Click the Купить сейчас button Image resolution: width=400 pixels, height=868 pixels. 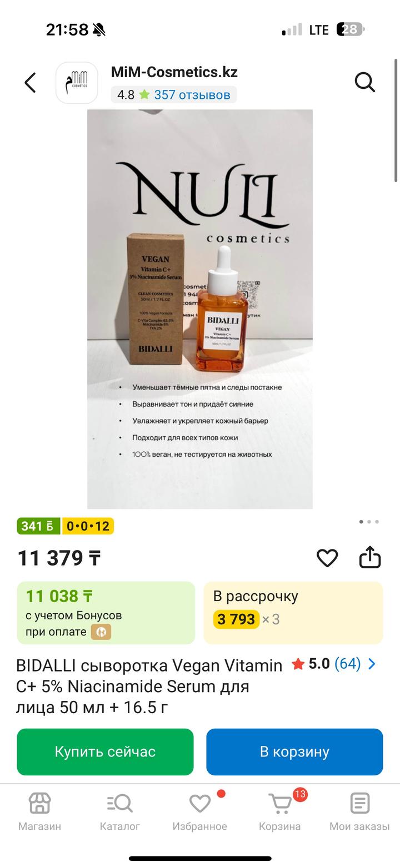(x=105, y=751)
